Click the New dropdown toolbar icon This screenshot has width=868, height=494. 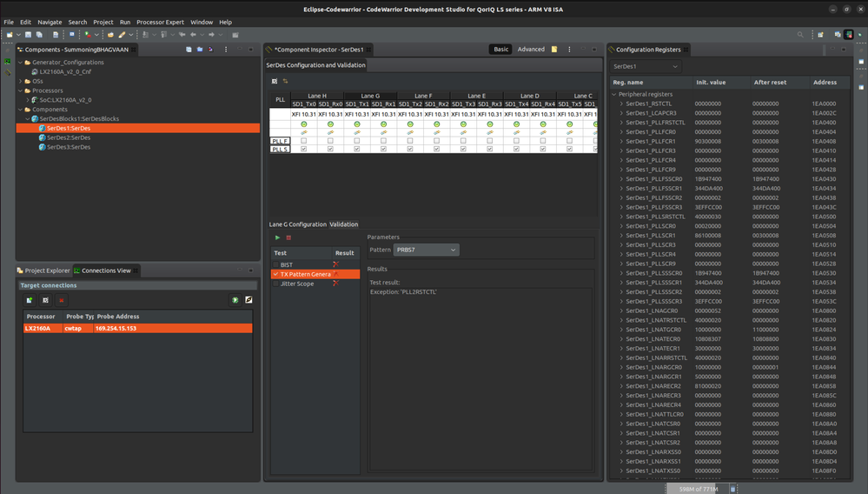coord(10,35)
